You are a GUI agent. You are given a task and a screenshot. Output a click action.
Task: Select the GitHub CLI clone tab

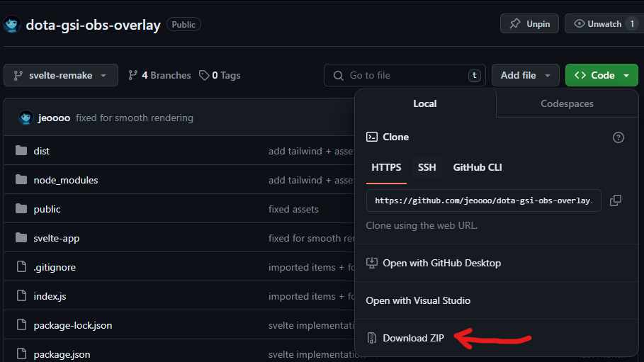(x=478, y=167)
